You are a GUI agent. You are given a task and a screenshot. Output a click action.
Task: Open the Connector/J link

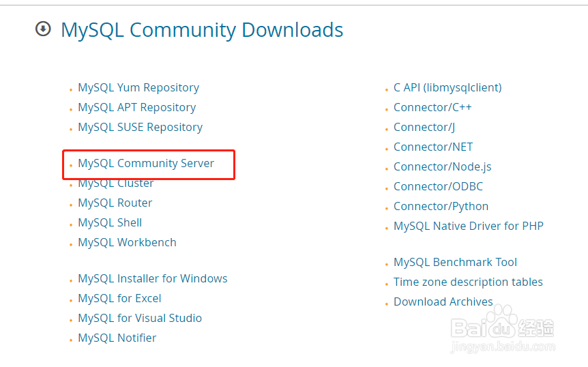coord(424,128)
